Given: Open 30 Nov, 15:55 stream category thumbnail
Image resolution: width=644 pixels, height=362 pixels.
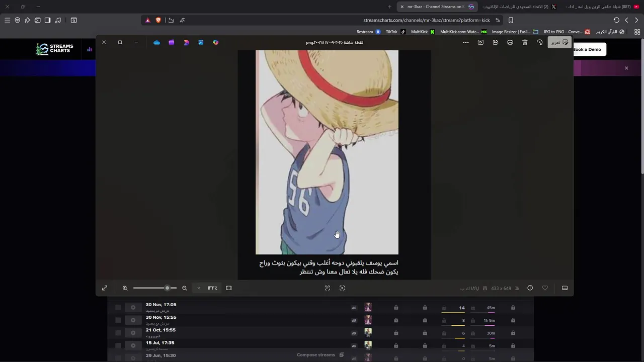Looking at the screenshot, I should point(368,320).
